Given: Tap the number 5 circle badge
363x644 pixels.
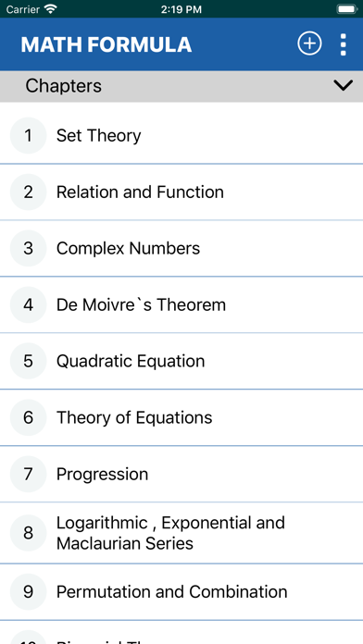Looking at the screenshot, I should coord(28,361).
